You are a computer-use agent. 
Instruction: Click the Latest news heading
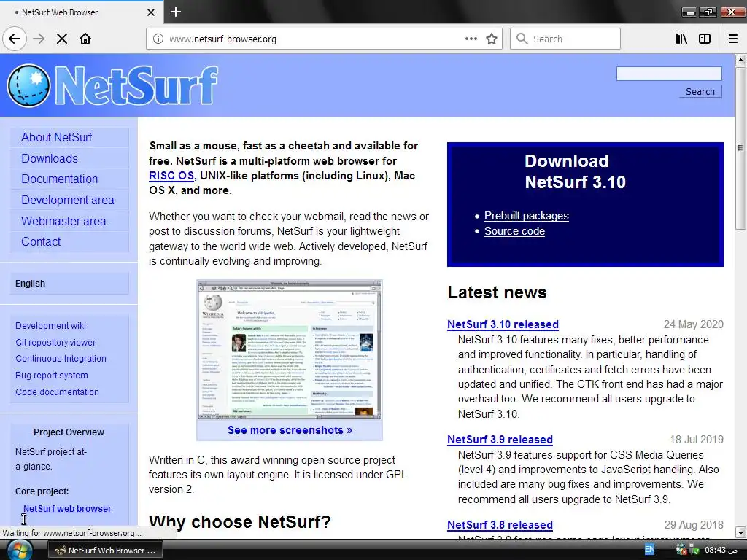click(497, 292)
